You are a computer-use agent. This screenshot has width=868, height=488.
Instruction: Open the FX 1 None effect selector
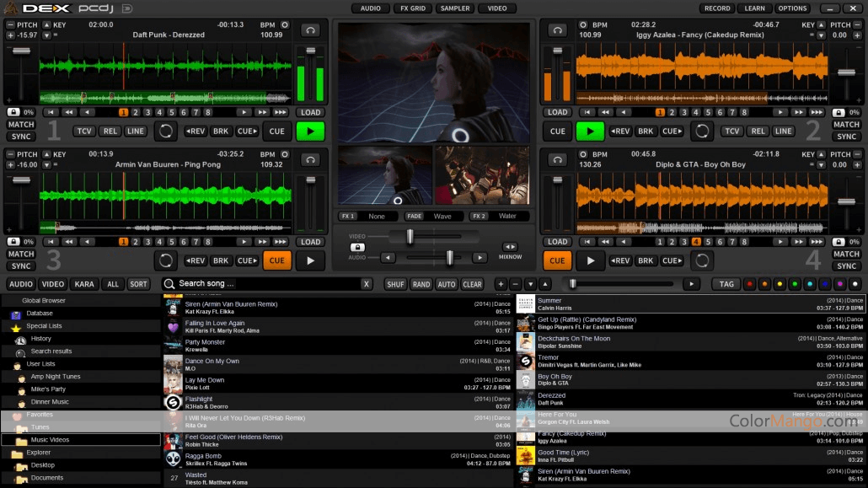coord(367,216)
